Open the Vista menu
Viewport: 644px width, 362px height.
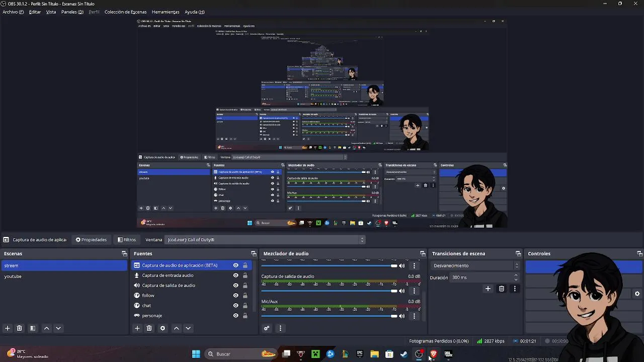[x=51, y=12]
